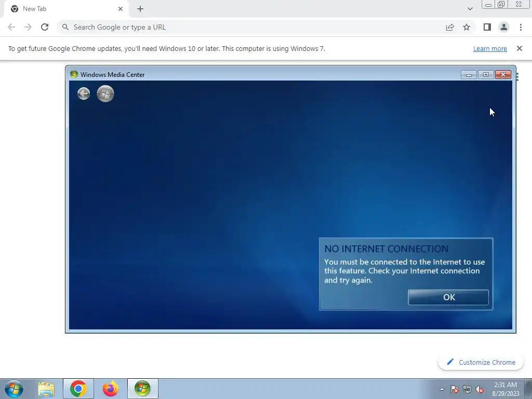Open File Explorer from taskbar

point(46,389)
